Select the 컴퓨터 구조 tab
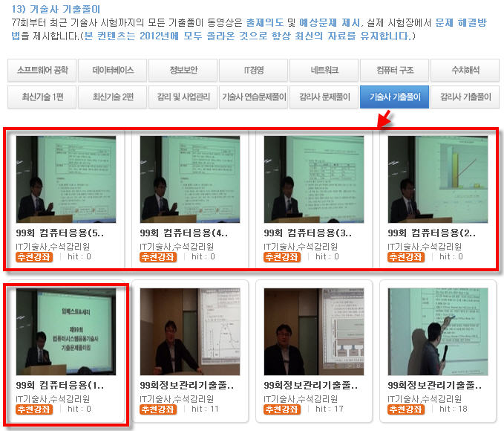504x431 pixels. [x=395, y=70]
